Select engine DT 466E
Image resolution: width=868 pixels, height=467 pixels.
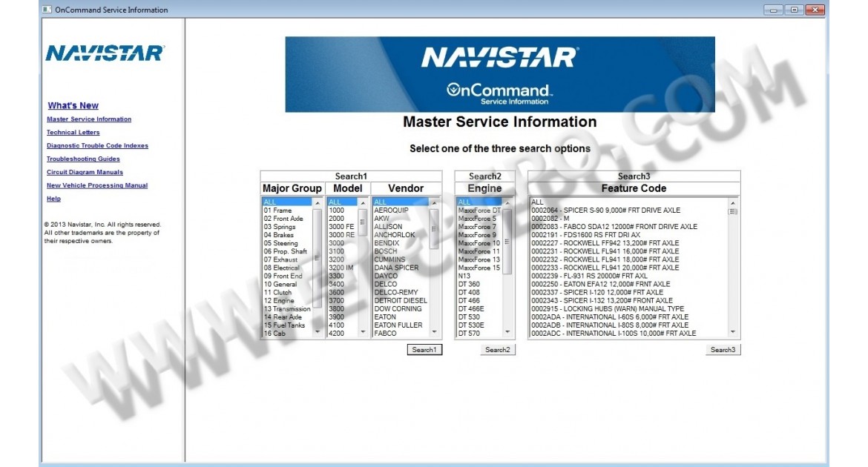pyautogui.click(x=479, y=309)
